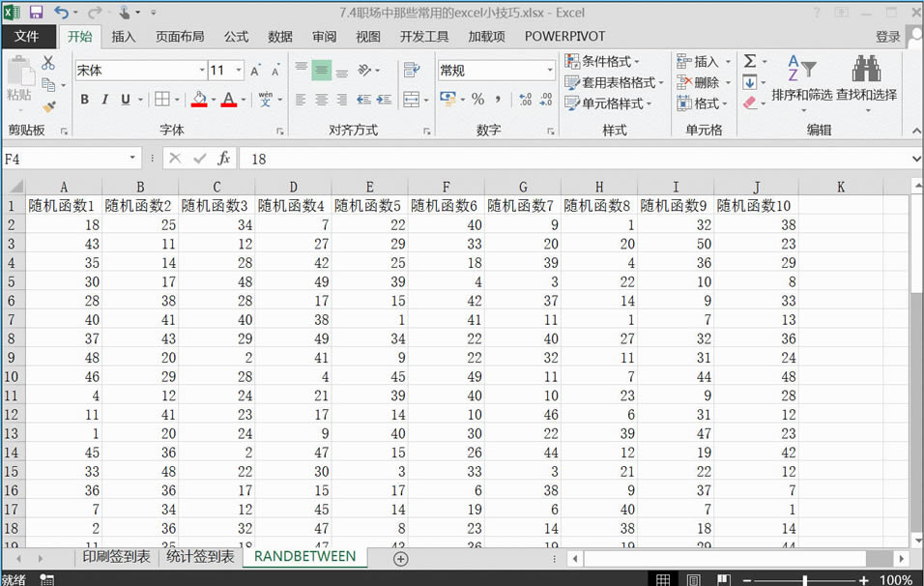
Task: Open the font name dropdown showing 宋体
Action: (201, 70)
